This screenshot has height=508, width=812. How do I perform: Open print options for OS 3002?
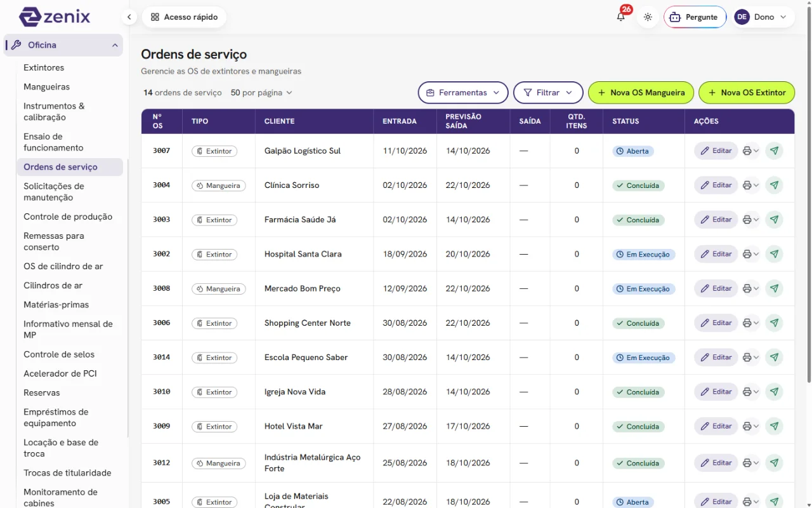point(750,254)
